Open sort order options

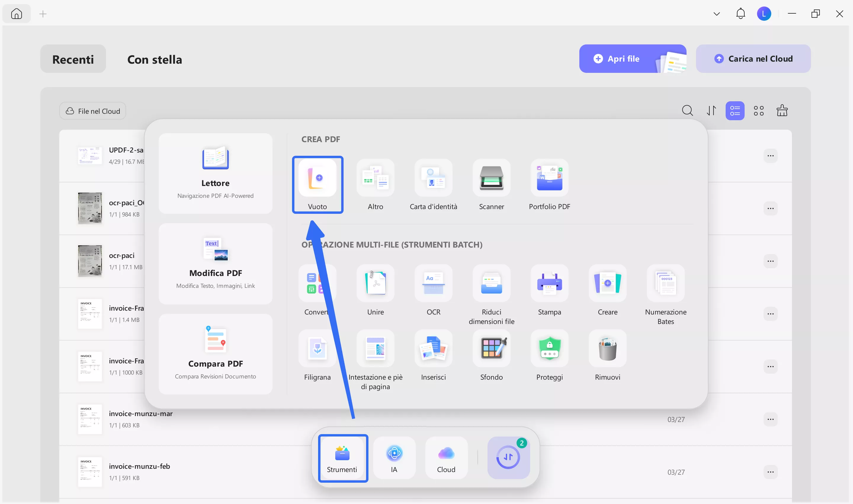[x=711, y=110]
